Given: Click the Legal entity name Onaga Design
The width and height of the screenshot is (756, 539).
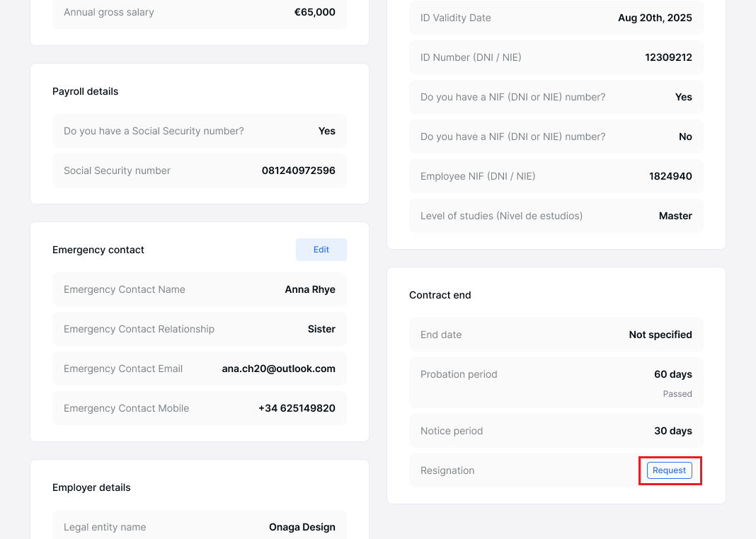Looking at the screenshot, I should [302, 527].
